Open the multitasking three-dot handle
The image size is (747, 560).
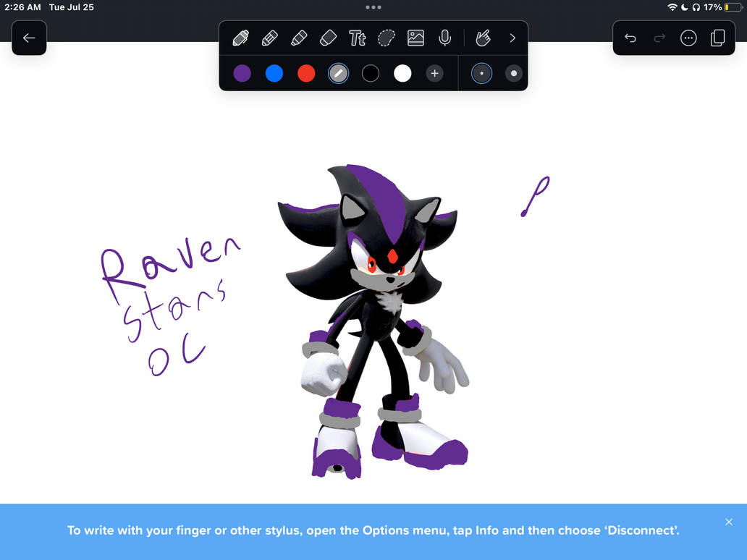(x=373, y=7)
